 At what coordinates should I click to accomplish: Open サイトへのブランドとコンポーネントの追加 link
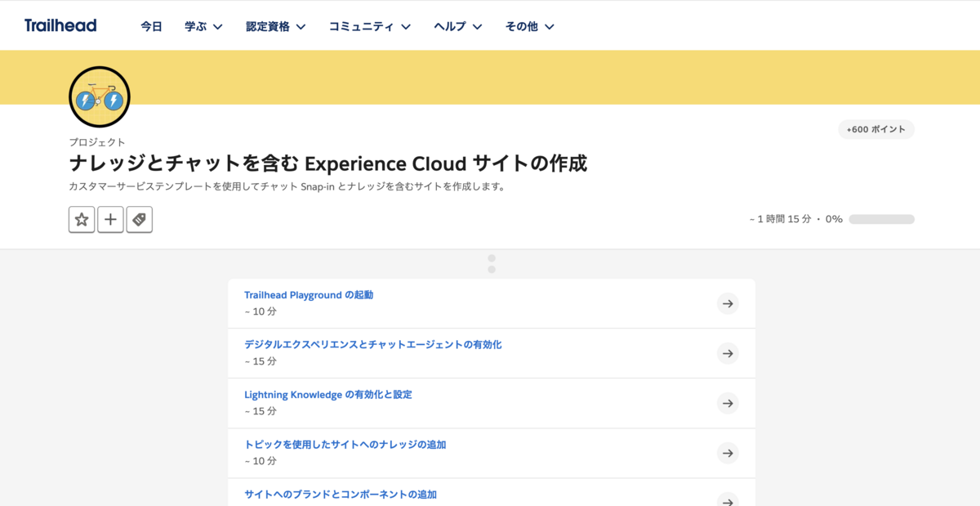pos(341,495)
